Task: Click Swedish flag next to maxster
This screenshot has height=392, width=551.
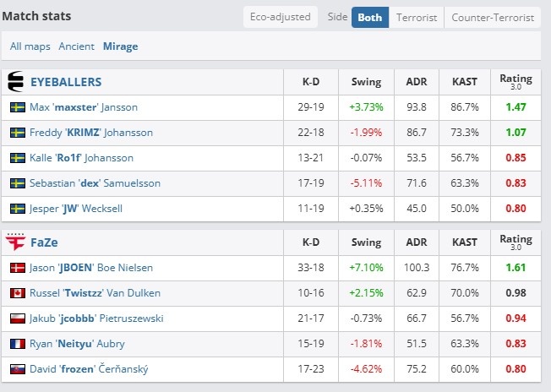Action: pyautogui.click(x=18, y=107)
